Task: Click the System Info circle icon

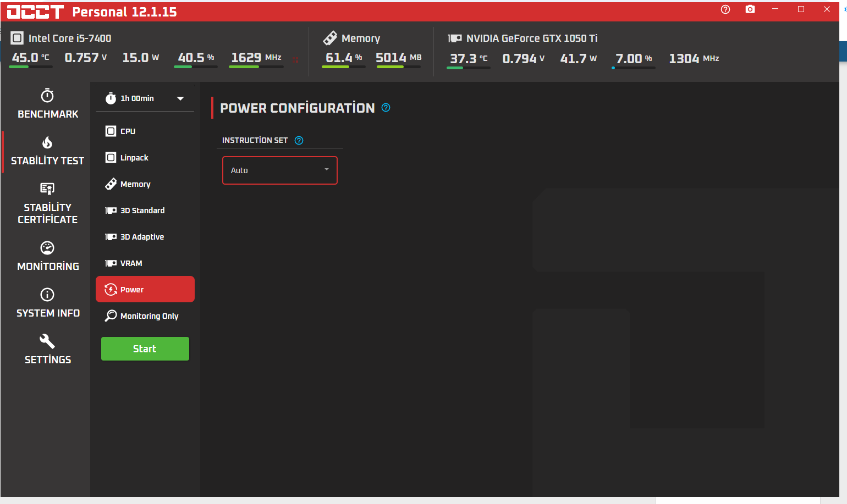Action: [48, 295]
